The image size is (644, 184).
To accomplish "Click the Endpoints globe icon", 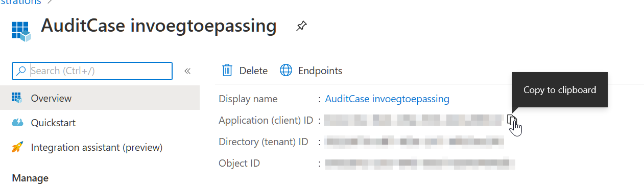I will coord(286,71).
